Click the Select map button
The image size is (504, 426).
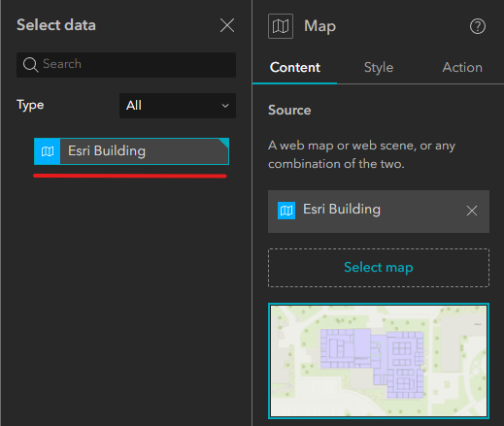(379, 268)
